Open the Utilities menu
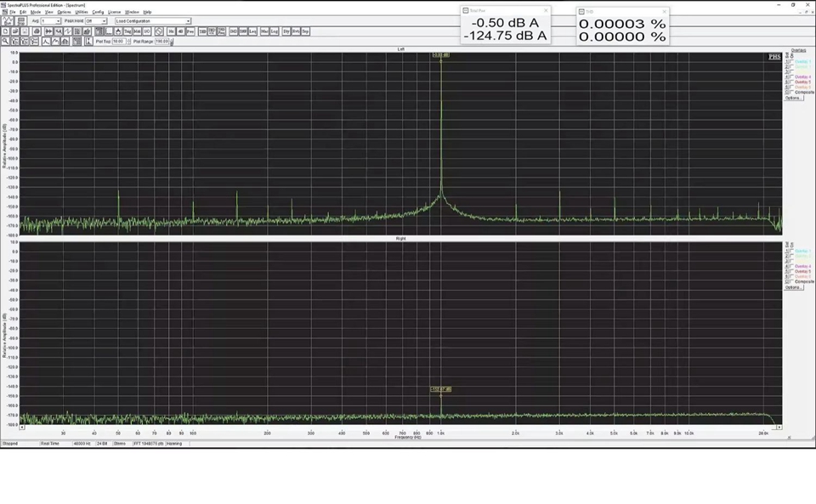 [82, 12]
